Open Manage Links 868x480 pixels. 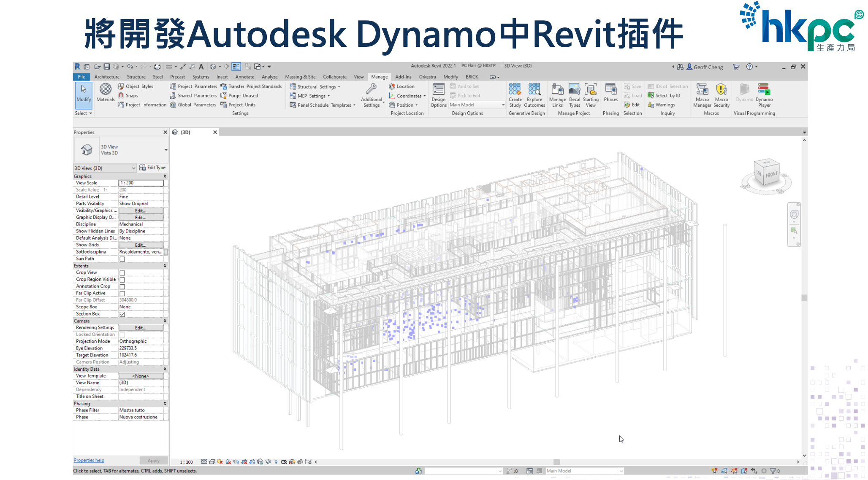click(x=557, y=95)
